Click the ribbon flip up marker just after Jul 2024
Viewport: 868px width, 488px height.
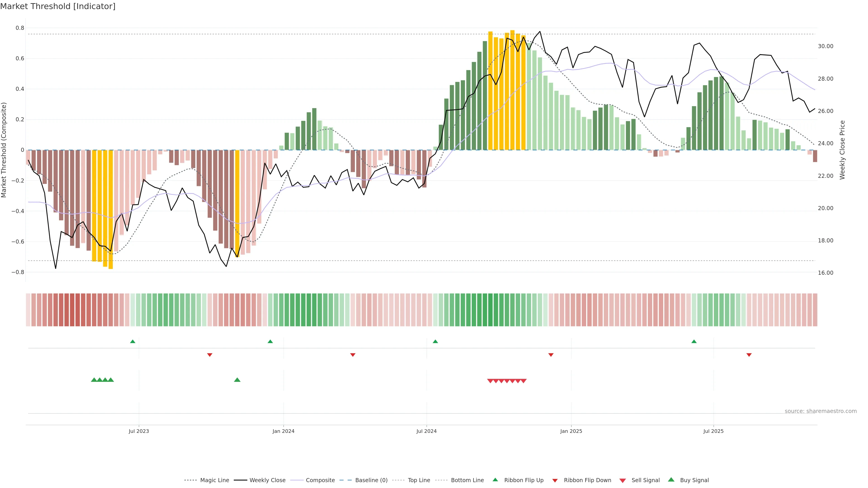pyautogui.click(x=435, y=342)
